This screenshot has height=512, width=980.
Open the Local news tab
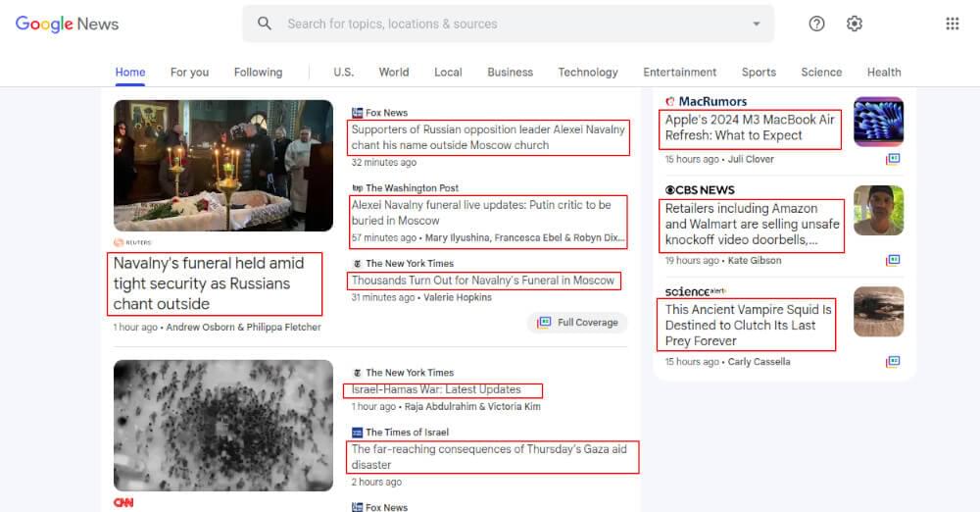click(x=448, y=72)
